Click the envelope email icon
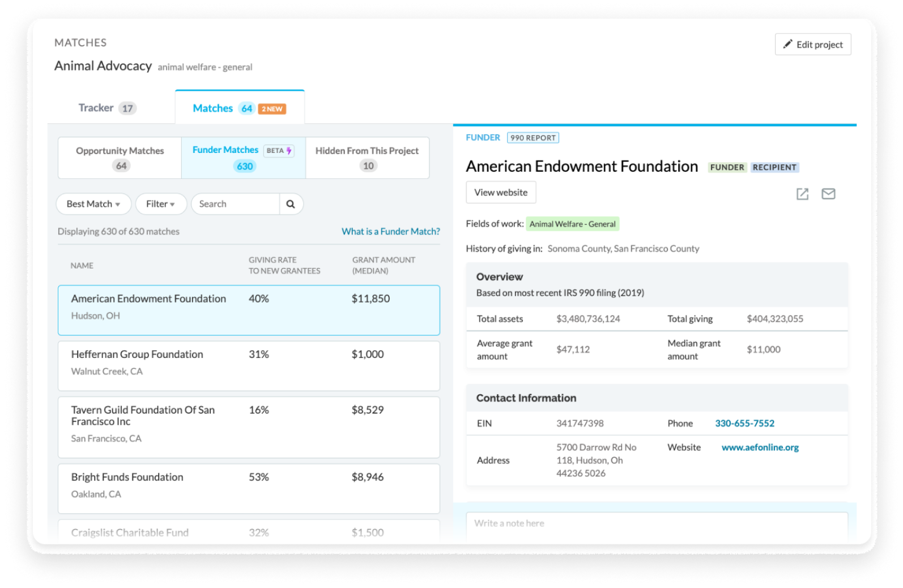Image resolution: width=903 pixels, height=588 pixels. click(828, 194)
